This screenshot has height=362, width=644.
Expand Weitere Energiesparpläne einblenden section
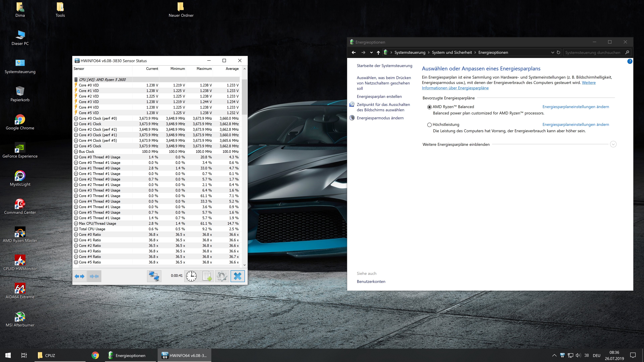point(613,144)
